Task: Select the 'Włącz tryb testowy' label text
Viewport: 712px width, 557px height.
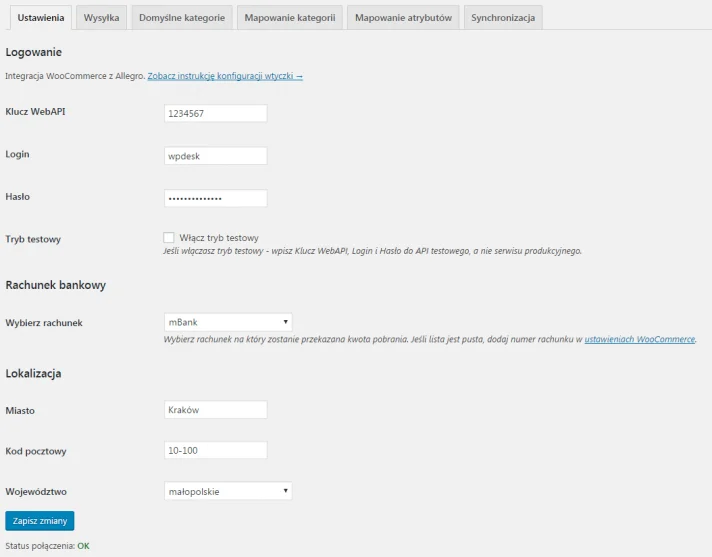Action: (x=219, y=237)
